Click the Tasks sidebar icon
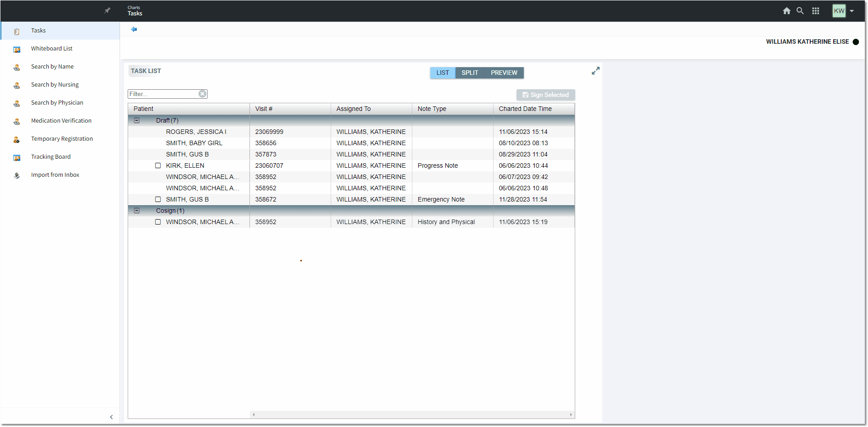This screenshot has height=427, width=868. coord(17,31)
